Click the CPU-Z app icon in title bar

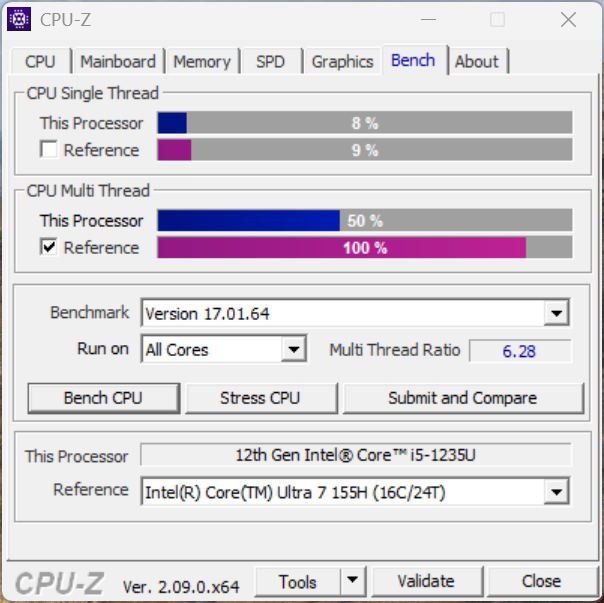click(x=18, y=19)
